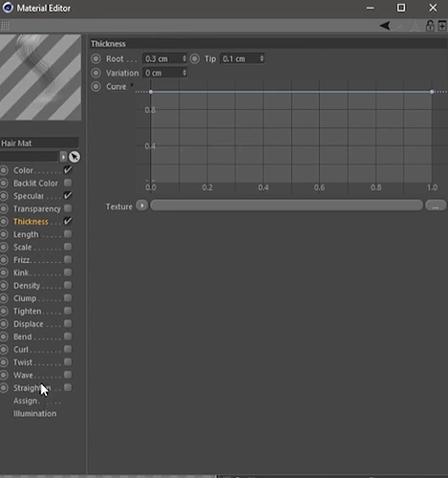The width and height of the screenshot is (448, 478).
Task: Click the Variation keyframe circle icon
Action: (96, 73)
